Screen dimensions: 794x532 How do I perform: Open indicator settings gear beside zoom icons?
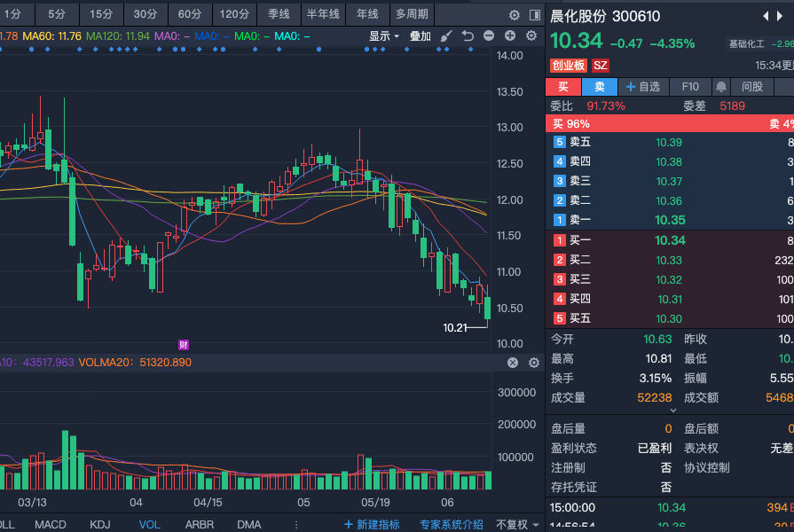531,35
